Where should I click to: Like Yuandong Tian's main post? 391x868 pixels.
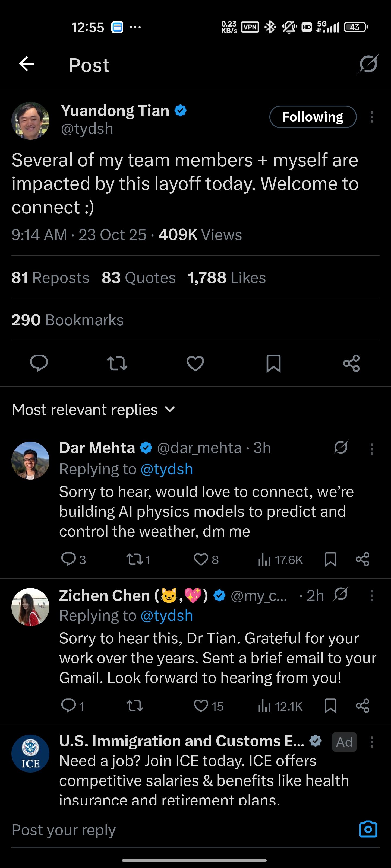pos(195,363)
